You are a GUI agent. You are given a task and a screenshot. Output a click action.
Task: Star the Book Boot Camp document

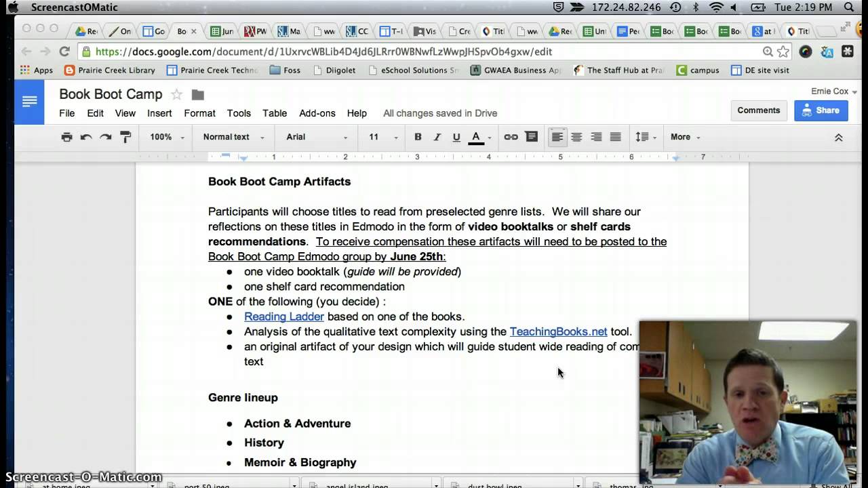[x=176, y=94]
